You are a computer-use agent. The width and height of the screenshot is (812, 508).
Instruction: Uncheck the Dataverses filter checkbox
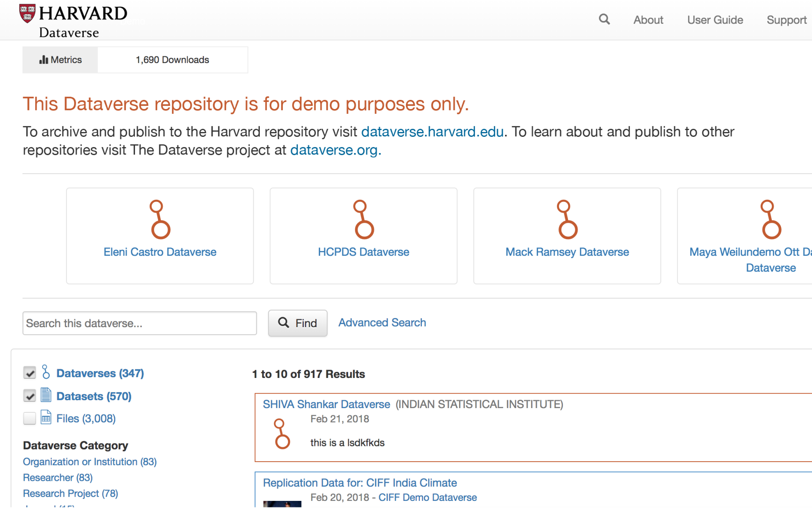pos(30,373)
